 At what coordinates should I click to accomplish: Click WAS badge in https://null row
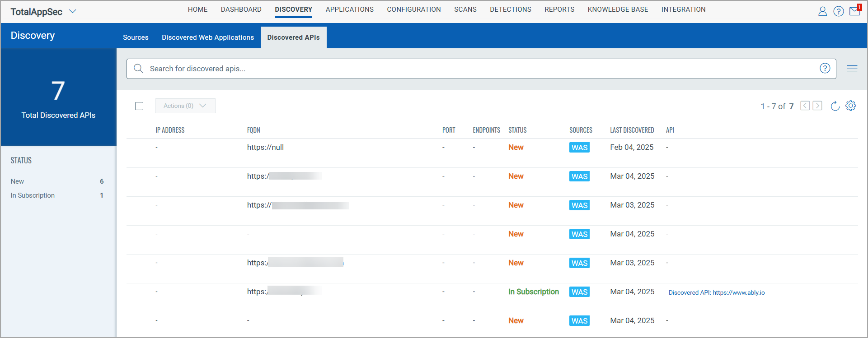pos(579,148)
